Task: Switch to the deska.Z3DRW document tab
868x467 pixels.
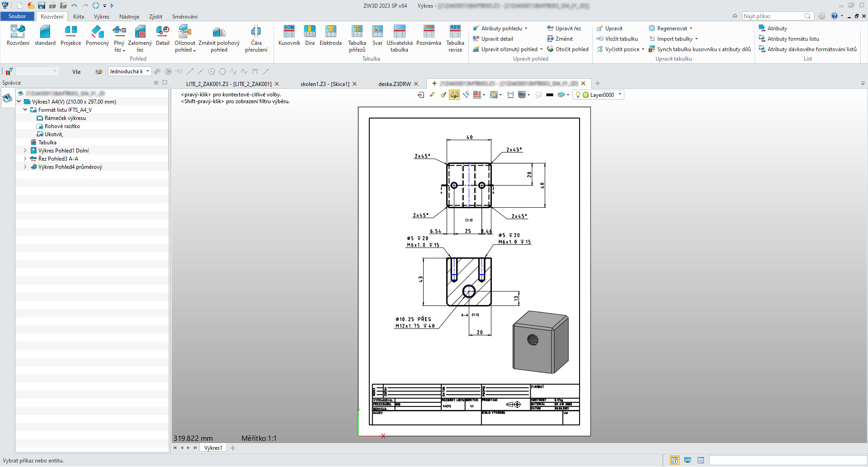Action: click(394, 84)
